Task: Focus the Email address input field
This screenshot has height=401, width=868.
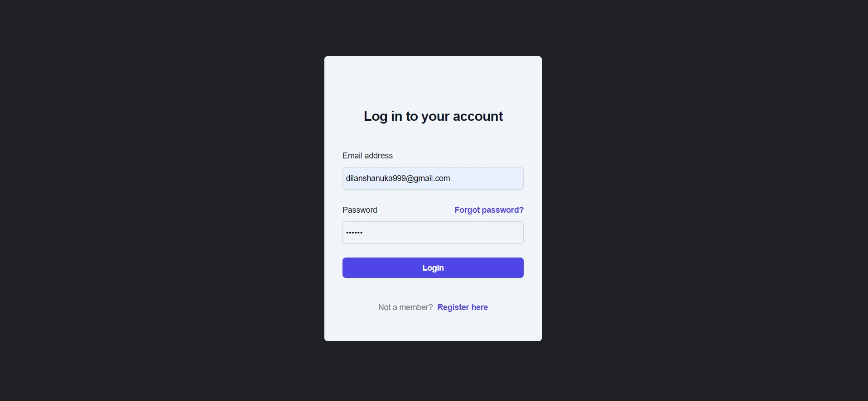Action: (433, 178)
